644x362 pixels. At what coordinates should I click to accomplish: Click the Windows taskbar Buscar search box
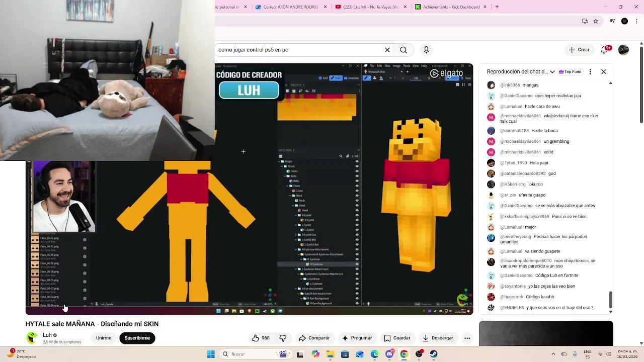(x=257, y=354)
